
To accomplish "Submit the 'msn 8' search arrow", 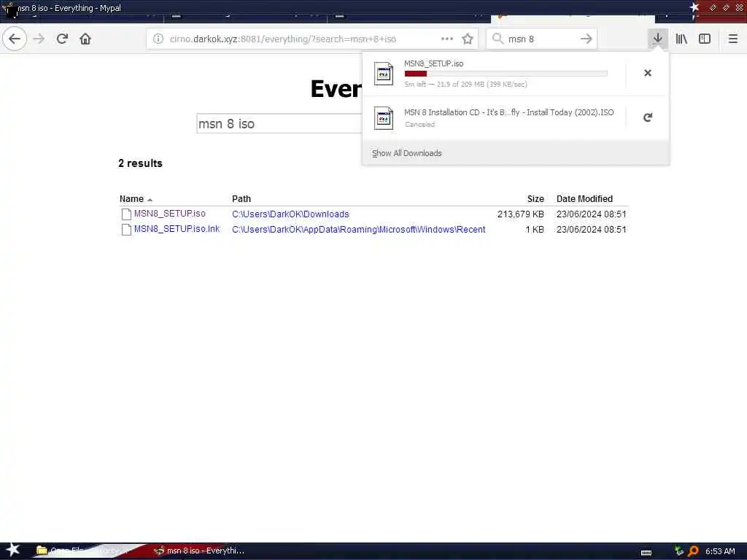I will 586,39.
